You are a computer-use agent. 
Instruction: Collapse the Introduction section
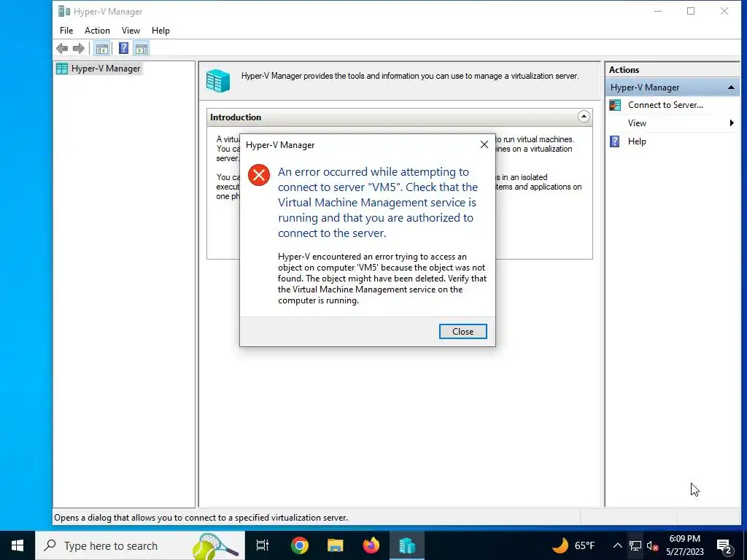click(584, 117)
